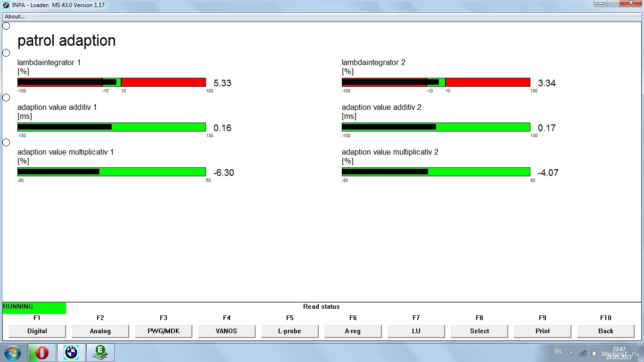
Task: Open the Windows Start menu
Action: click(13, 353)
